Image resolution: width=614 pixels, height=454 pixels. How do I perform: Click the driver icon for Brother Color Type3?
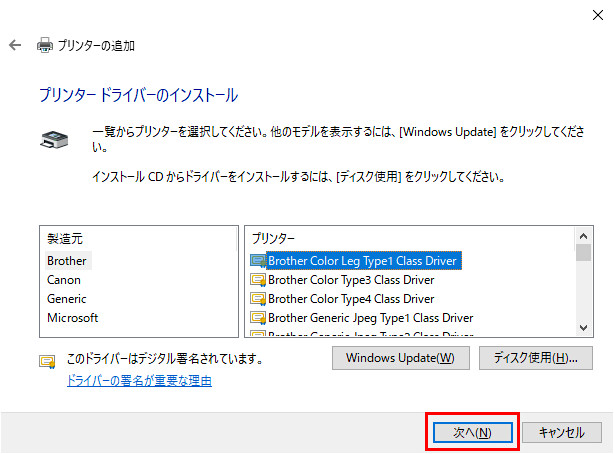click(x=258, y=280)
